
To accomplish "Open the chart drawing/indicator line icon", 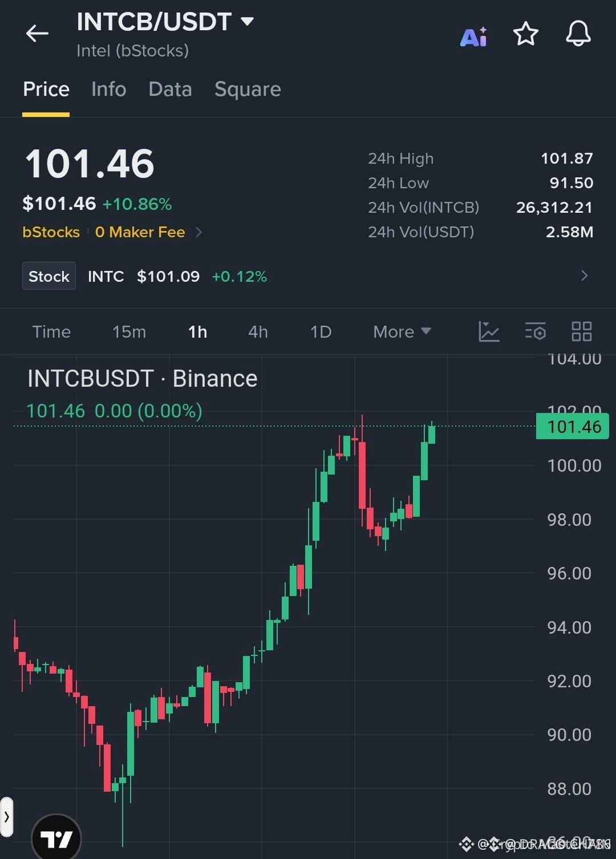I will click(x=489, y=331).
